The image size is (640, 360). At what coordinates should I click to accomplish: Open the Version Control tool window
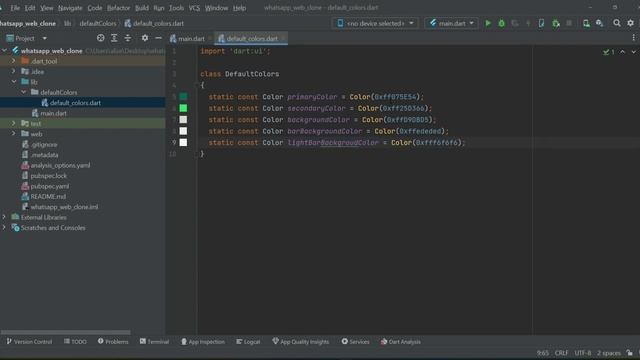pyautogui.click(x=29, y=342)
